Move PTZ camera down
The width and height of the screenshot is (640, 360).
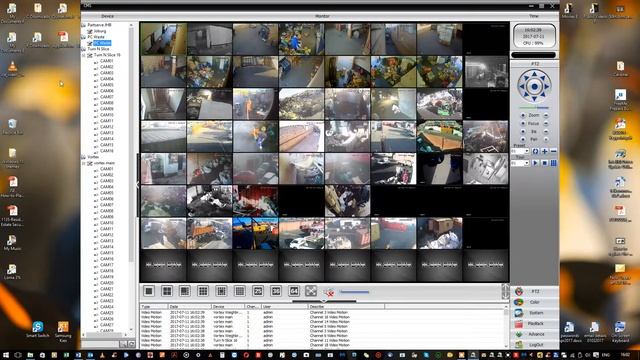pos(534,99)
